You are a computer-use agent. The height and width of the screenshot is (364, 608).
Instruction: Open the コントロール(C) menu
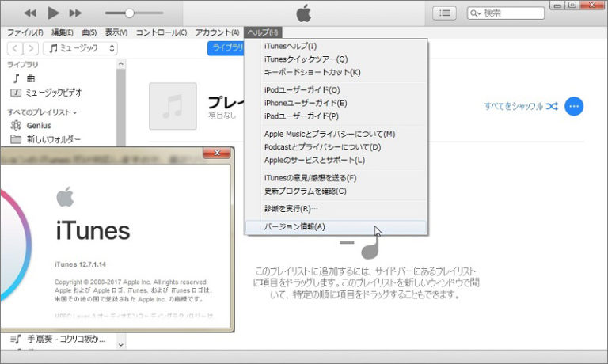click(x=161, y=32)
